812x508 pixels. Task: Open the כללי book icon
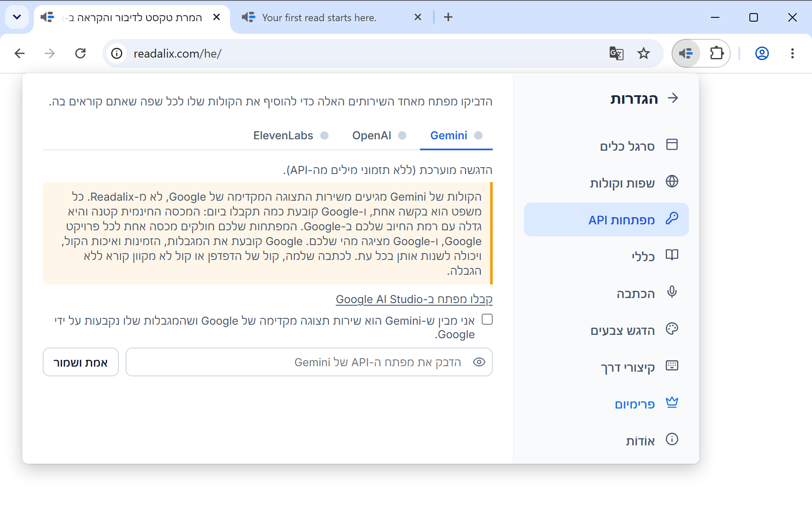coord(672,255)
